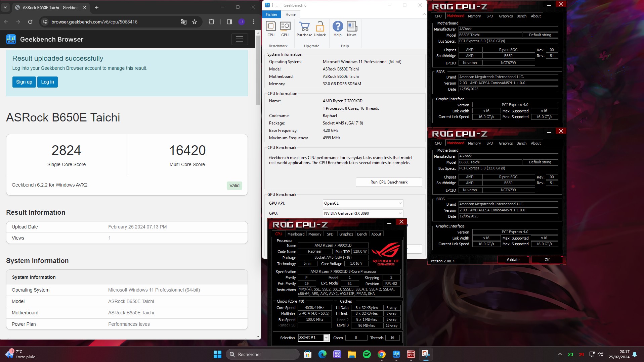This screenshot has width=644, height=362.
Task: Open the GPU NVIDIA GeForce RTX 3090 dropdown
Action: (363, 213)
